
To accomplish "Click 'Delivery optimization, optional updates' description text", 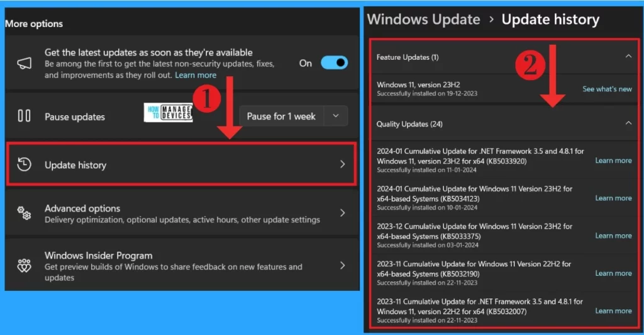I will [182, 220].
